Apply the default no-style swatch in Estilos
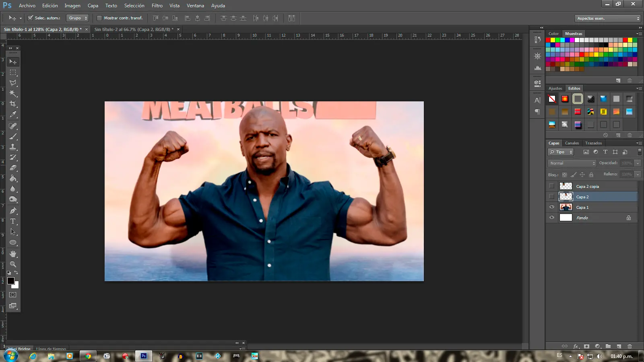 552,99
